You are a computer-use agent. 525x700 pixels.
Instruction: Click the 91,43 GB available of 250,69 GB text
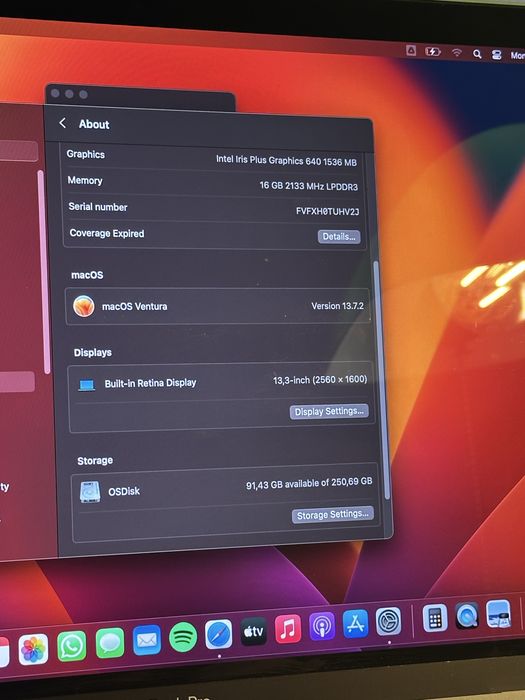pos(309,483)
